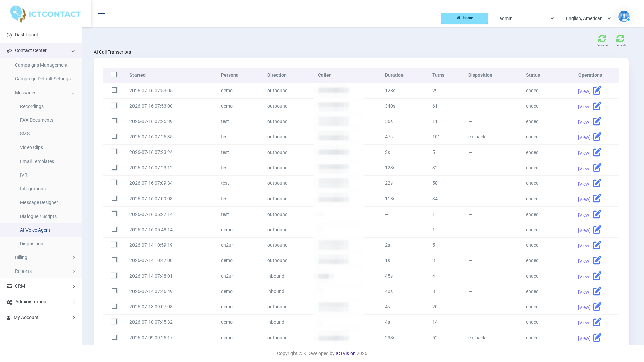
Task: Click the CRM card icon in sidebar
Action: click(x=9, y=286)
